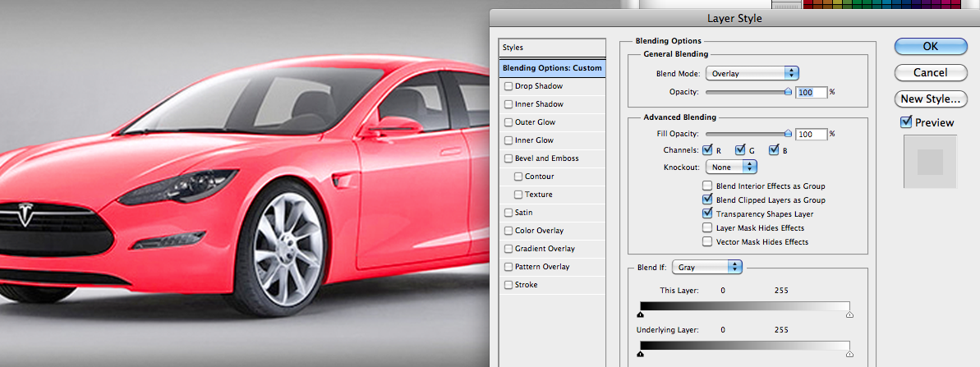980x367 pixels.
Task: Check Layer Mask Hides Effects
Action: click(707, 227)
